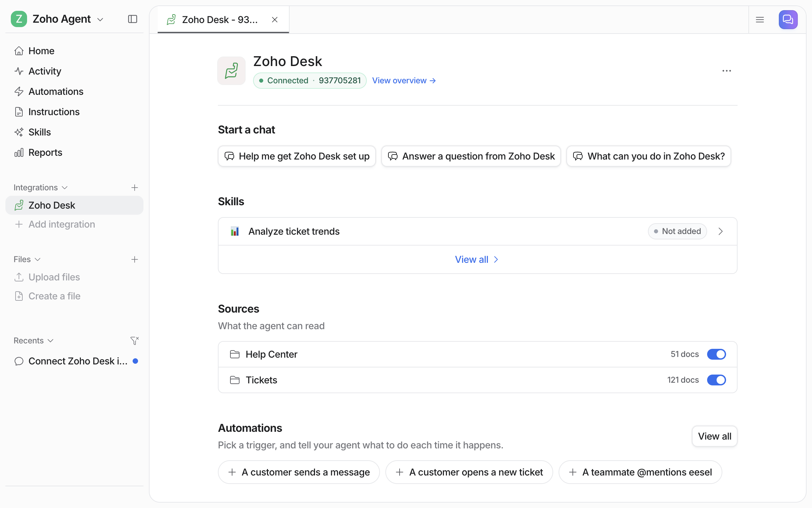Clear the Recents filter icon
The image size is (812, 508).
coord(135,340)
